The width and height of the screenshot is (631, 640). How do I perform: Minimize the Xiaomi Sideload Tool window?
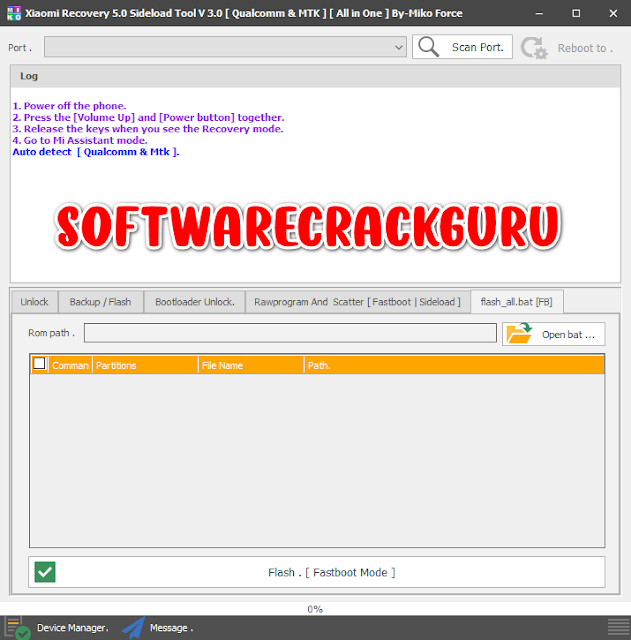[x=539, y=13]
